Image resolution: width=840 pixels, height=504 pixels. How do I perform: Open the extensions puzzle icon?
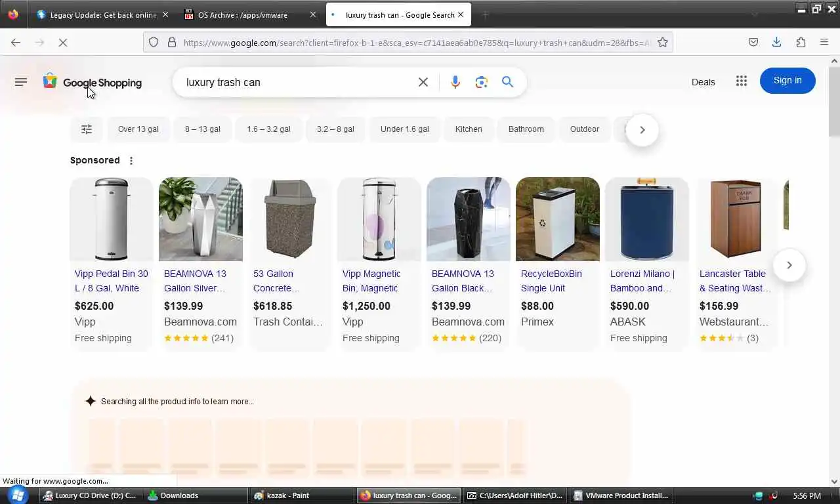(801, 43)
